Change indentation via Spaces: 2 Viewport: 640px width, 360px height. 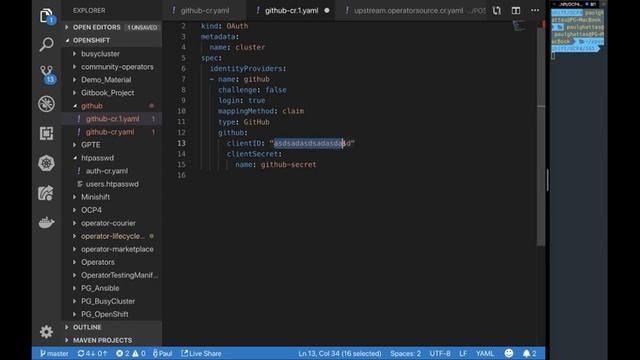coord(405,353)
